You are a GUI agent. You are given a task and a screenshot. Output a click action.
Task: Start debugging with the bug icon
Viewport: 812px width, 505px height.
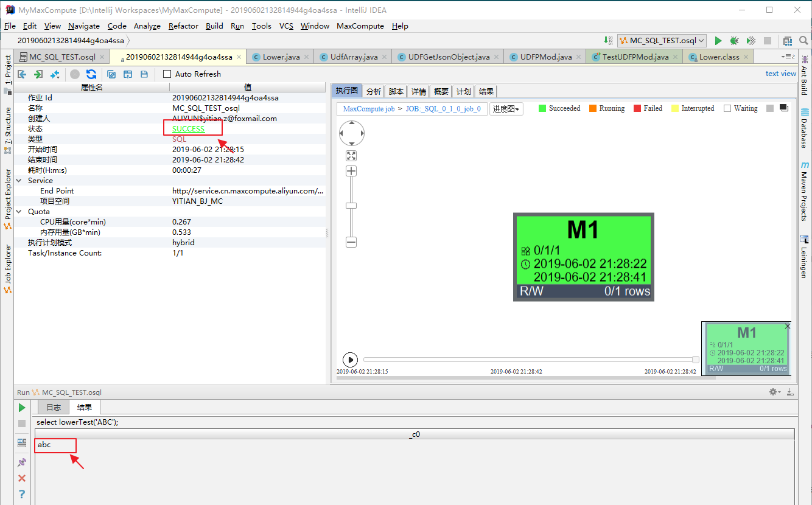pos(734,40)
